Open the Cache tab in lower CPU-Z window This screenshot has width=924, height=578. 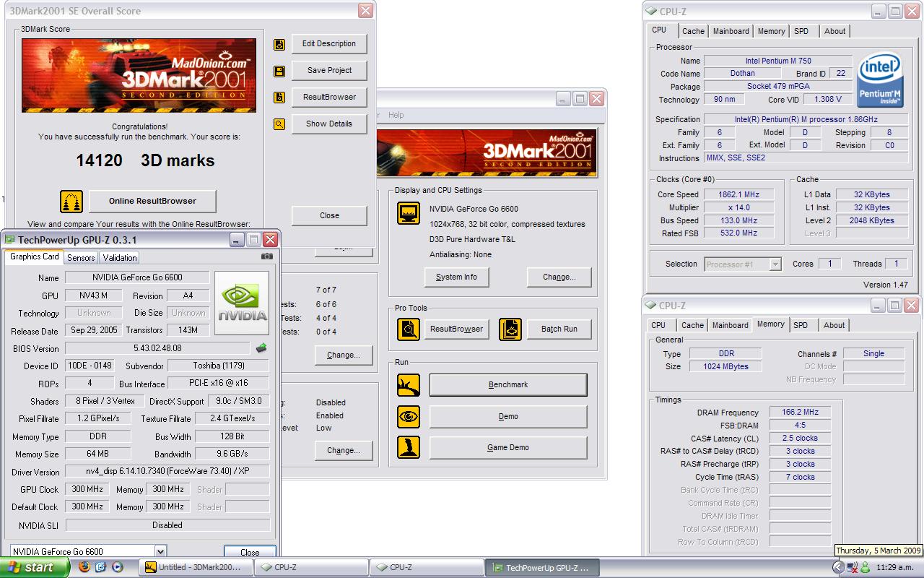pyautogui.click(x=692, y=325)
